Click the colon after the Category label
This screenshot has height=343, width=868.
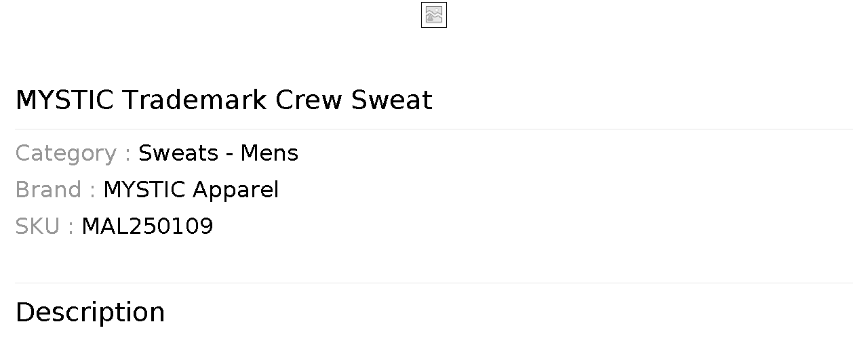(x=127, y=155)
